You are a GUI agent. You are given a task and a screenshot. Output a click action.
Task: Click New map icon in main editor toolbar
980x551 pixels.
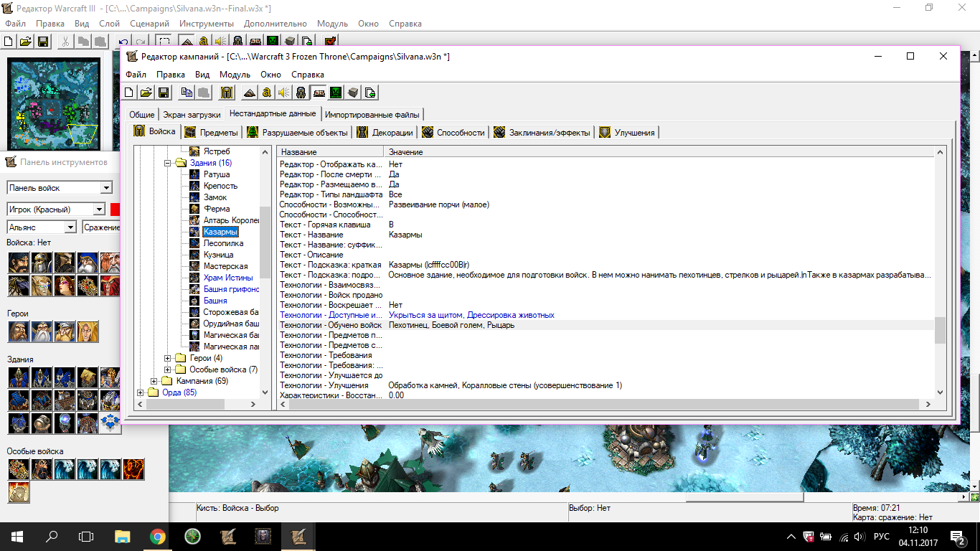click(9, 42)
